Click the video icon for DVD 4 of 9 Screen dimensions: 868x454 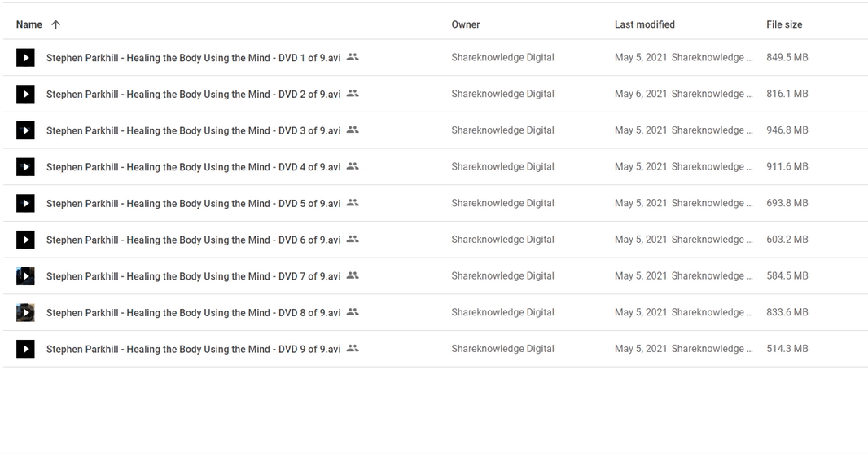[x=25, y=167]
